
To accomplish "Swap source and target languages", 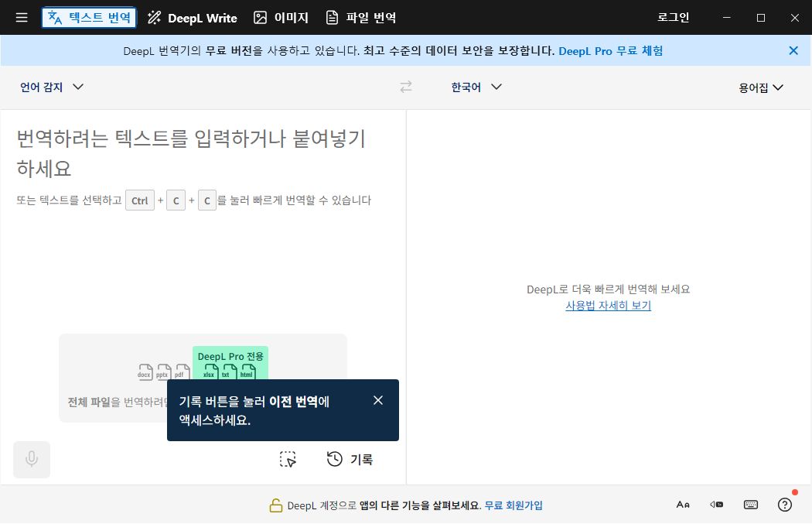I will (406, 87).
